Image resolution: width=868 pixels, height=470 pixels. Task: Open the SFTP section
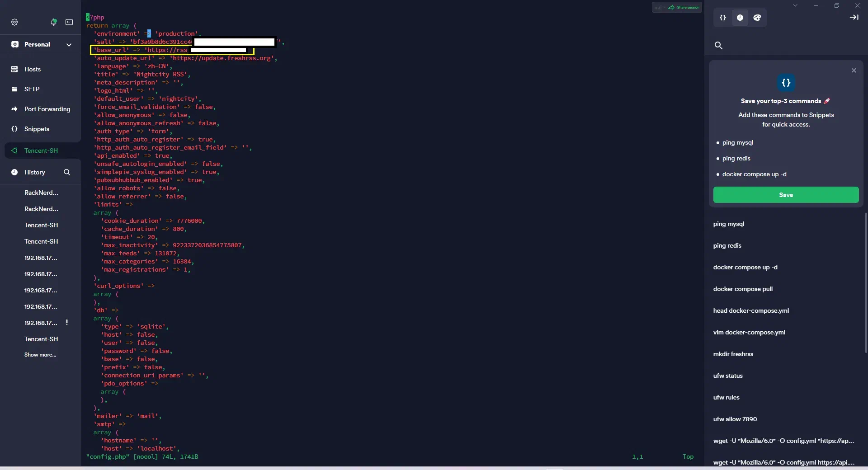(32, 89)
